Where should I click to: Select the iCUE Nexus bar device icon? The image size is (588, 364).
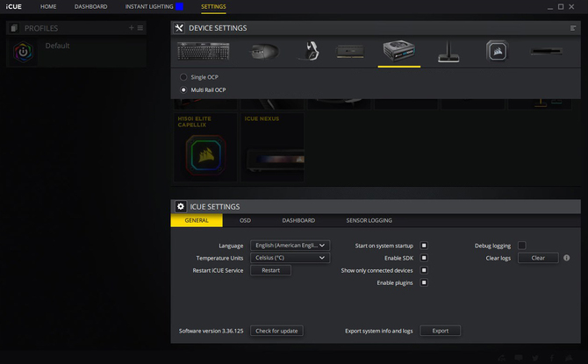point(546,52)
